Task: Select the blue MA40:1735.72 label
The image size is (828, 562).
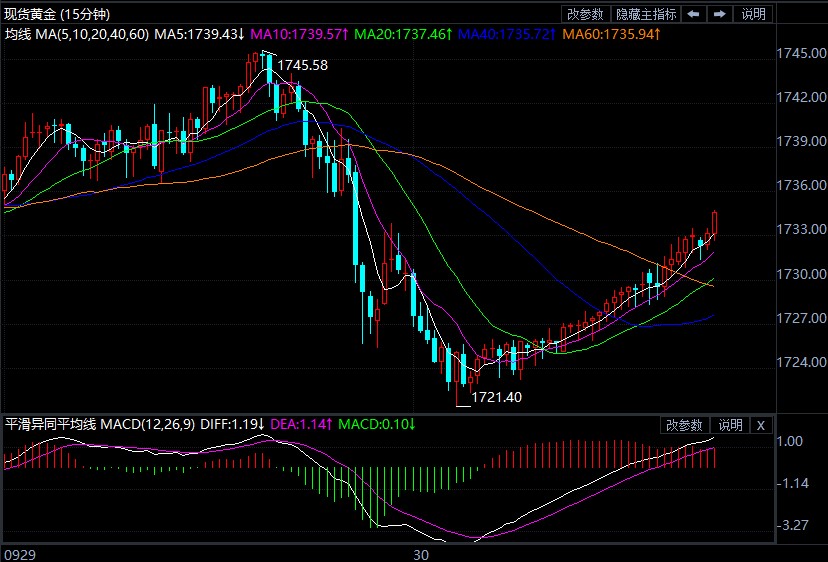Action: 507,35
